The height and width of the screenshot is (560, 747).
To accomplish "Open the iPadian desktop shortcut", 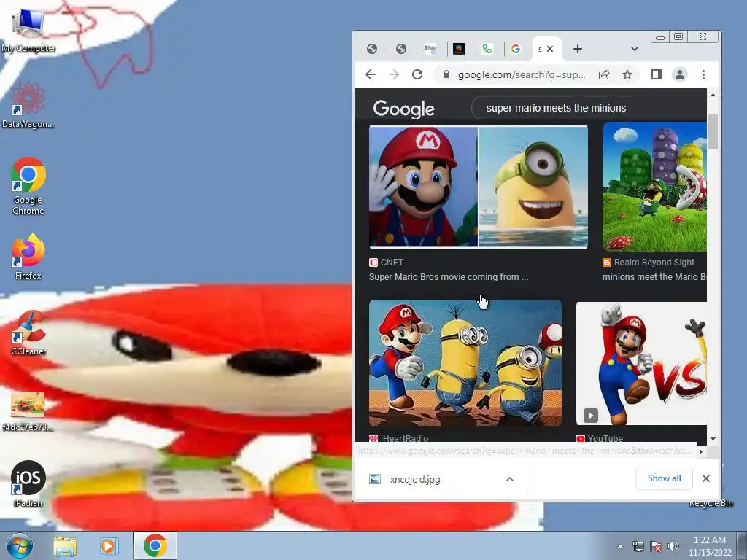I will coord(28,483).
